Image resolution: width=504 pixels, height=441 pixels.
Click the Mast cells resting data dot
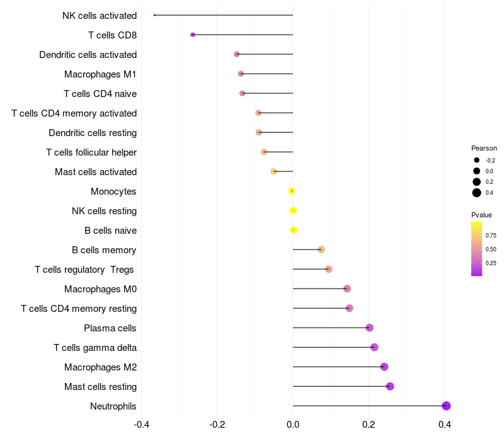(390, 386)
